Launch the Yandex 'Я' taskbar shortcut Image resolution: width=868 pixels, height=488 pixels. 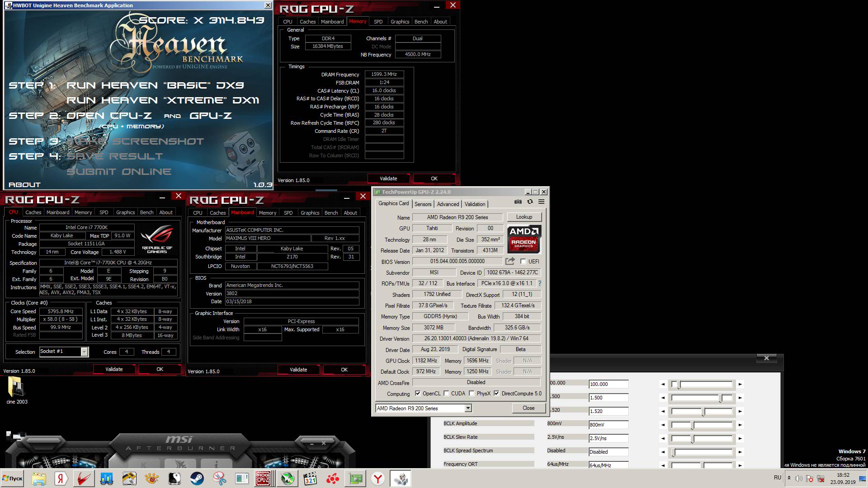click(61, 479)
